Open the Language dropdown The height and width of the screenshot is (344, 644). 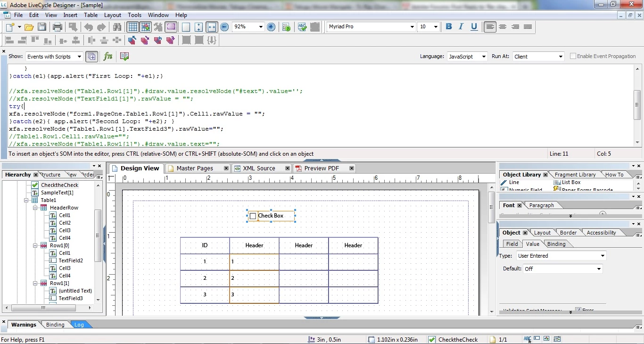[483, 57]
